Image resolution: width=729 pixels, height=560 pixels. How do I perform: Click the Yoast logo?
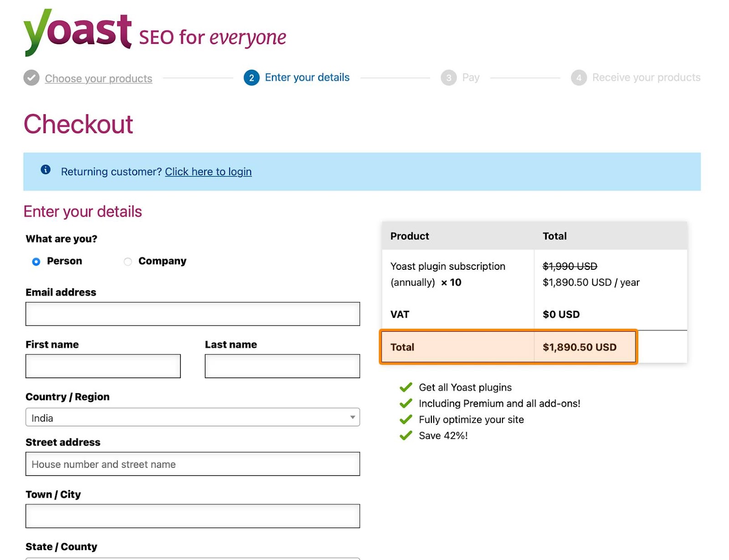(x=77, y=33)
